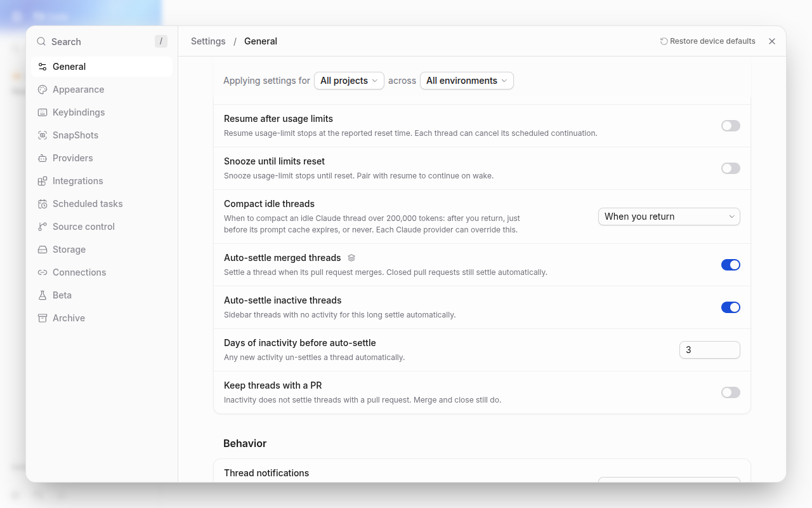Viewport: 812px width, 508px height.
Task: Select Providers in the sidebar
Action: (101, 158)
